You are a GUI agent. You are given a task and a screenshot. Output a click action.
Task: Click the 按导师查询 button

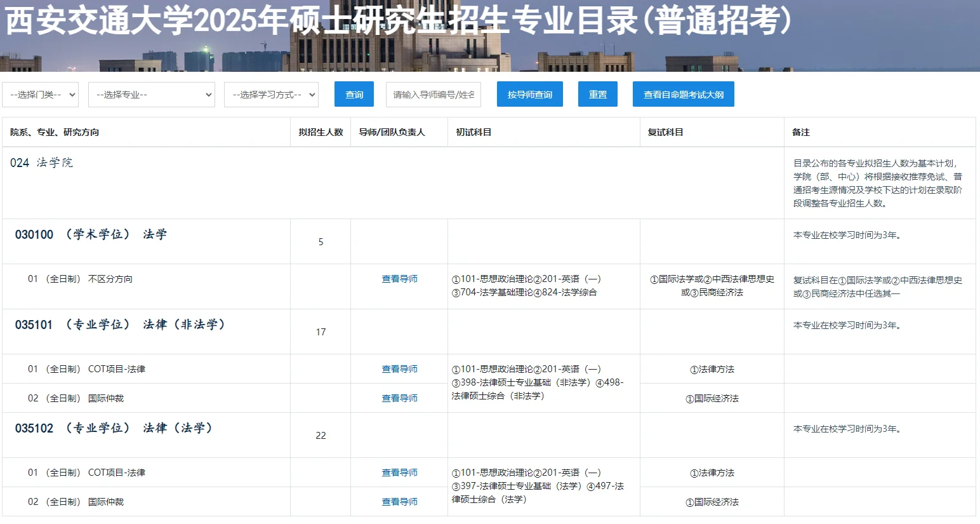click(x=530, y=95)
